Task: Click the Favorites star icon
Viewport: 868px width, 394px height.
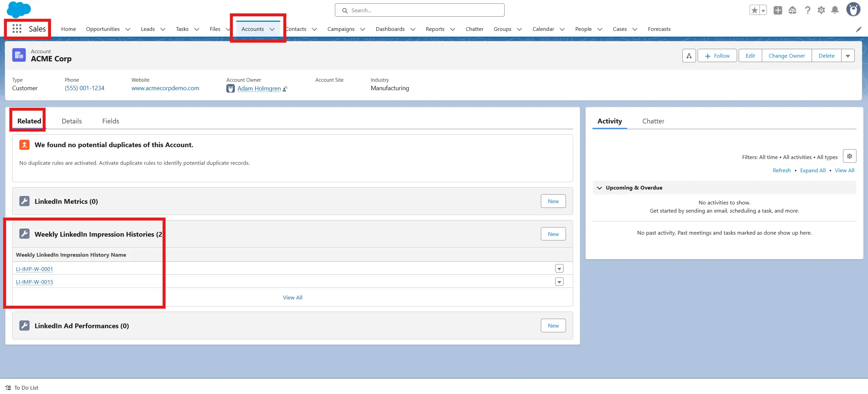Action: pyautogui.click(x=754, y=10)
